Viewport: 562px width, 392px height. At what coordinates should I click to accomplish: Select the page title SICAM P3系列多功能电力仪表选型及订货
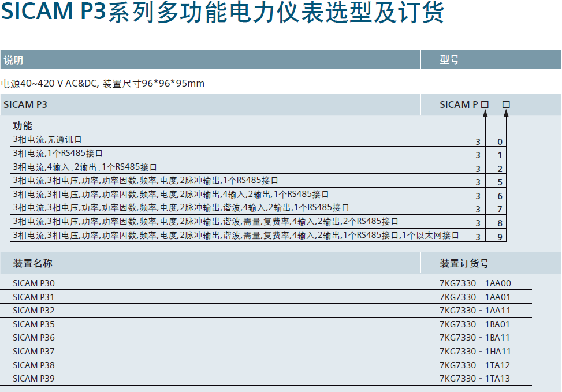(x=222, y=14)
